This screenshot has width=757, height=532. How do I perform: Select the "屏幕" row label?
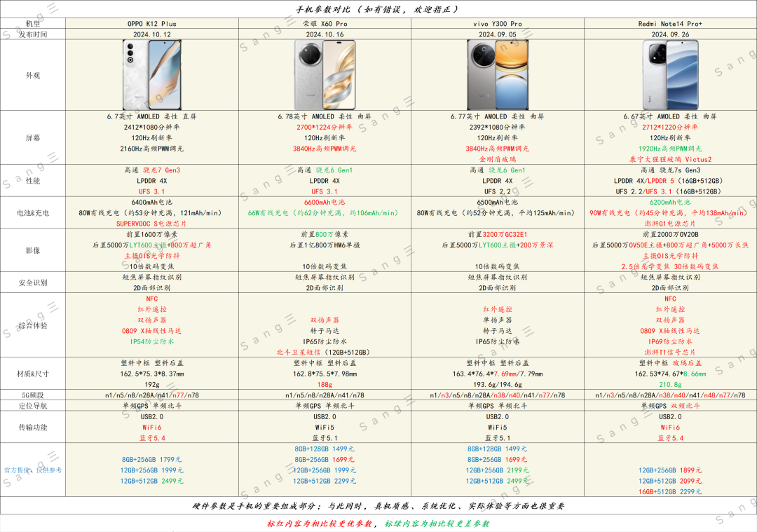[x=33, y=137]
